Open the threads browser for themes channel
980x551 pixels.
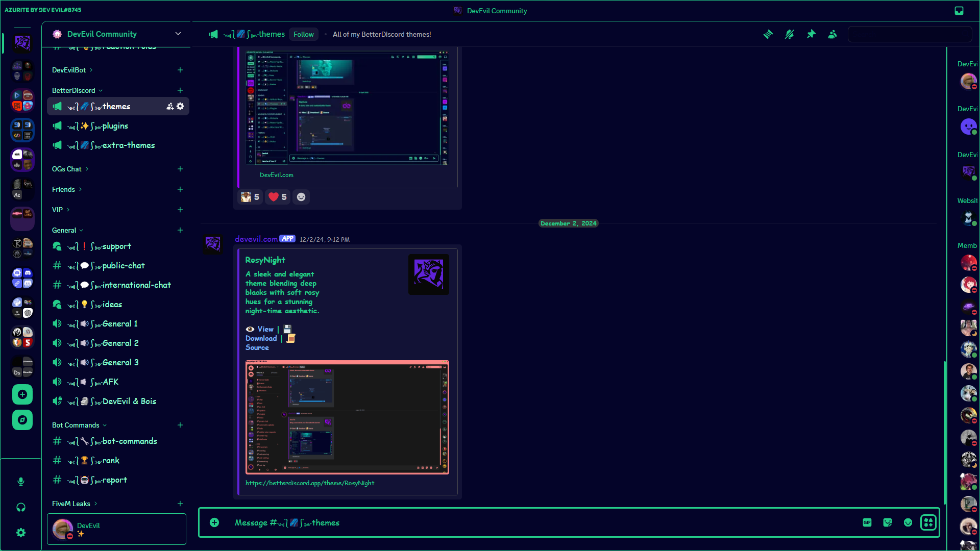(x=768, y=34)
